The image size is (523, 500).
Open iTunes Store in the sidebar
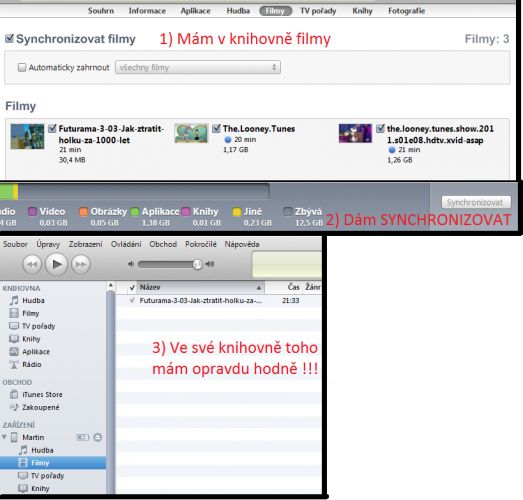coord(36,394)
